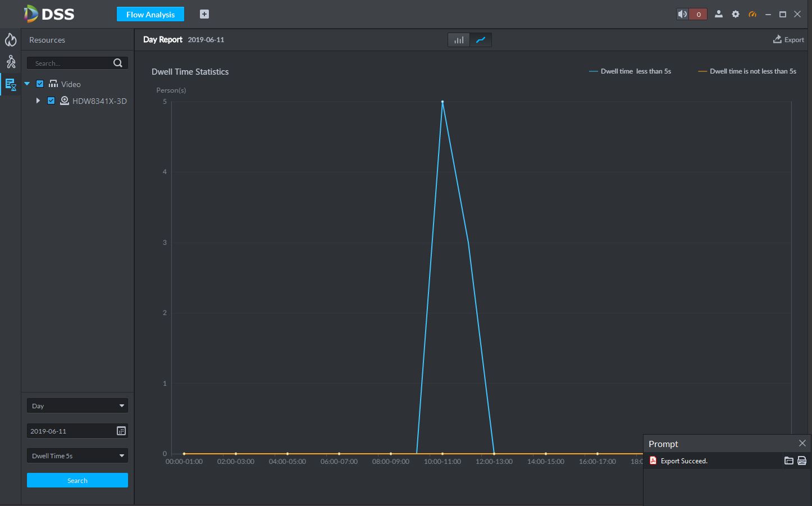Click the blue Search button

click(77, 481)
